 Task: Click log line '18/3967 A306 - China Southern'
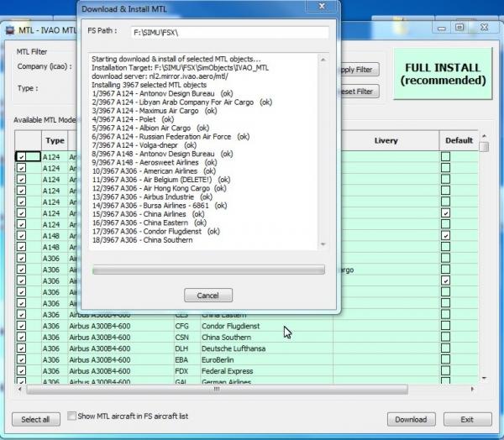coord(143,240)
